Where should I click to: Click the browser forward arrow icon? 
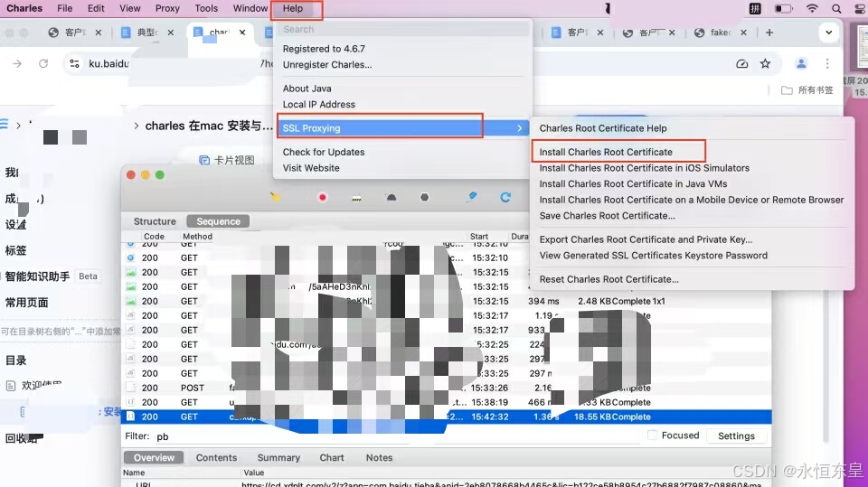[18, 63]
